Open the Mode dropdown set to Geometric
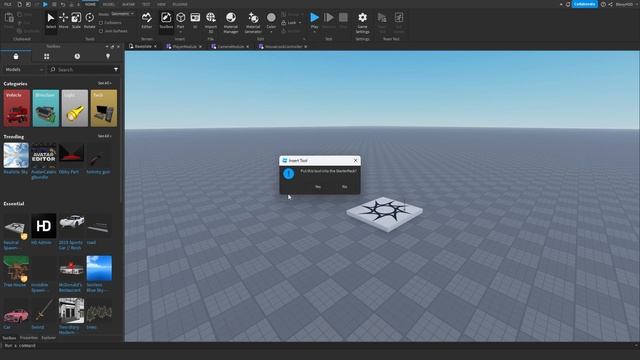The height and width of the screenshot is (360, 640). 122,14
